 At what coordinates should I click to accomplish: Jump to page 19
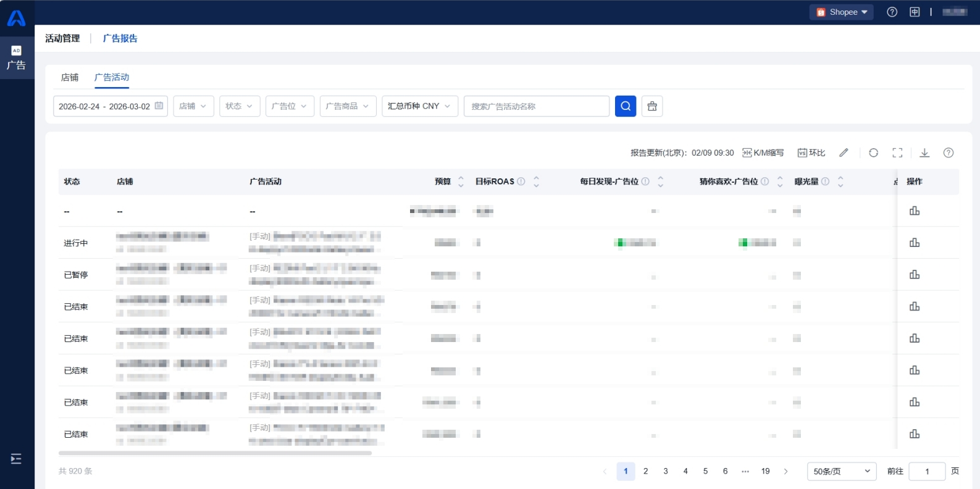pyautogui.click(x=765, y=471)
